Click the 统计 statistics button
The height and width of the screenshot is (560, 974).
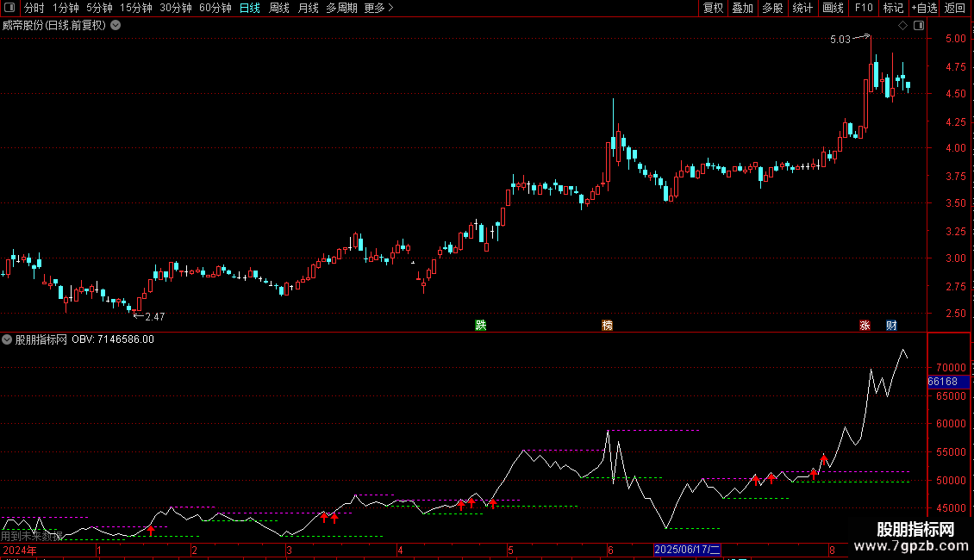pos(802,8)
